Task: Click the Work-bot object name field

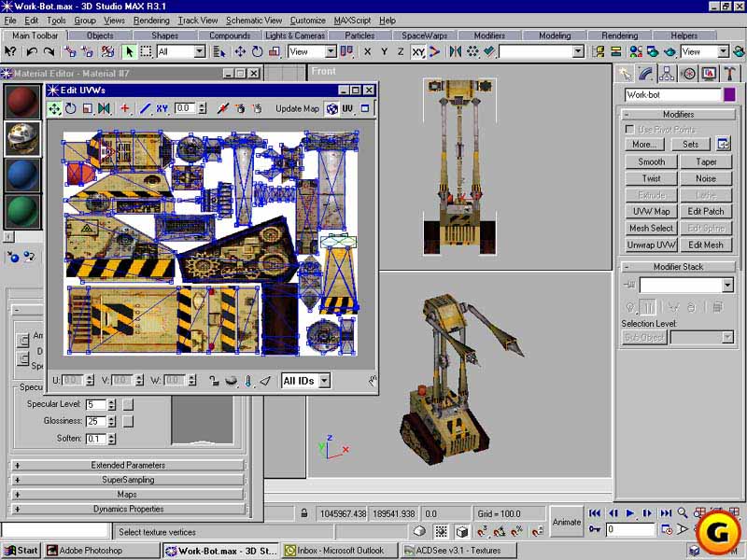Action: pos(673,95)
